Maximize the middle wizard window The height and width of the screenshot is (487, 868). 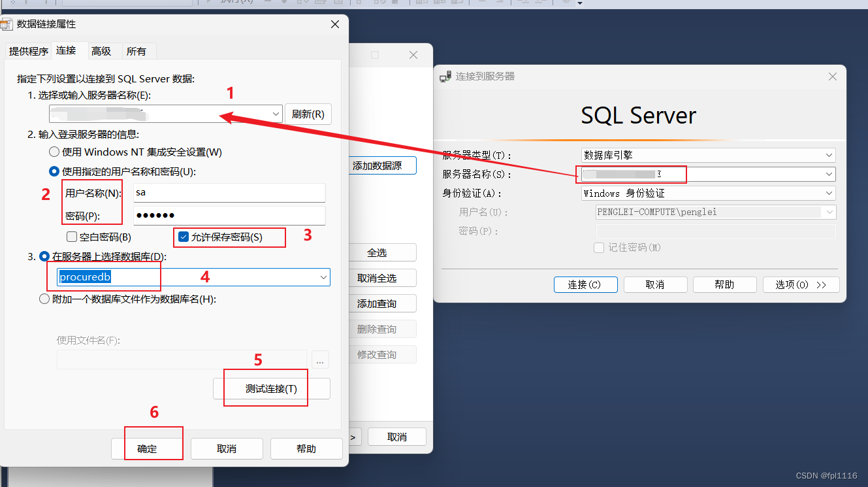tap(375, 56)
